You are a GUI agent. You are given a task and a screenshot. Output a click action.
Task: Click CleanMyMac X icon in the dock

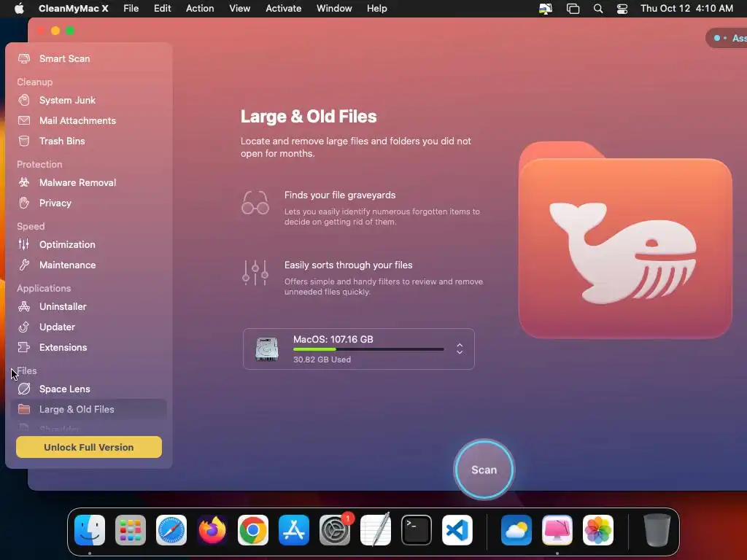pos(557,530)
